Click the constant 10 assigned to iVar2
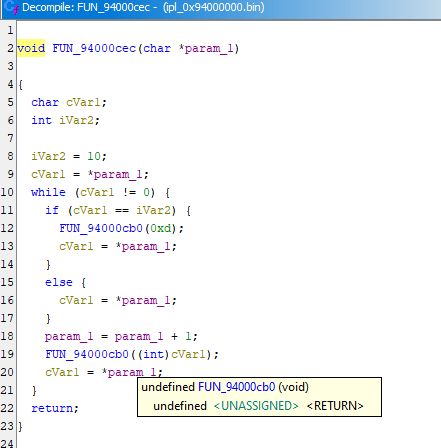The height and width of the screenshot is (448, 441). pos(94,156)
